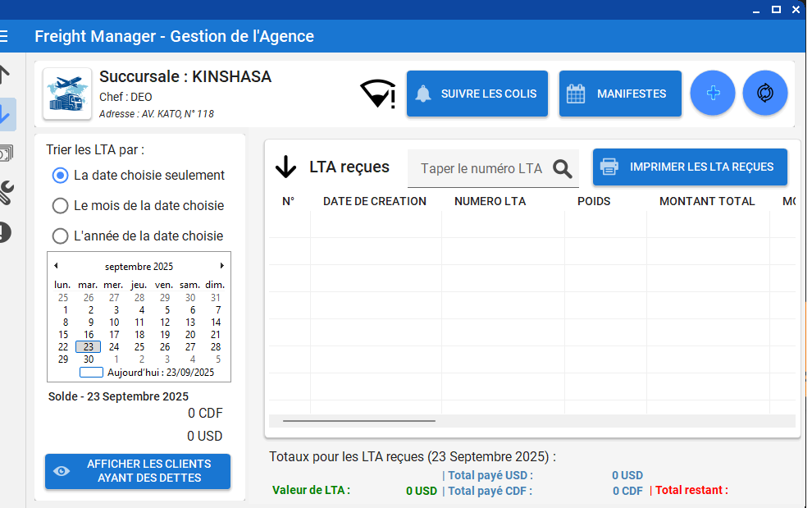The width and height of the screenshot is (812, 508).
Task: Open the cash money sidebar icon
Action: (x=5, y=153)
